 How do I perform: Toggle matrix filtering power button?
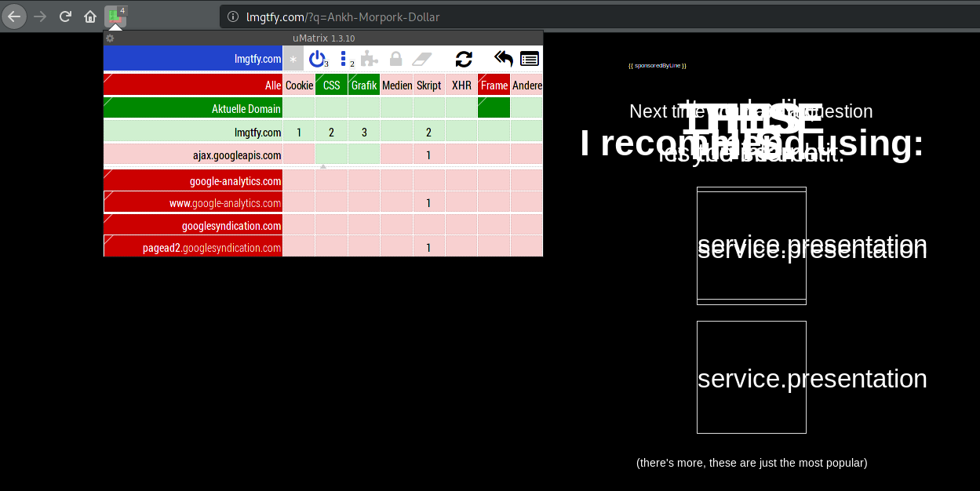[x=317, y=59]
